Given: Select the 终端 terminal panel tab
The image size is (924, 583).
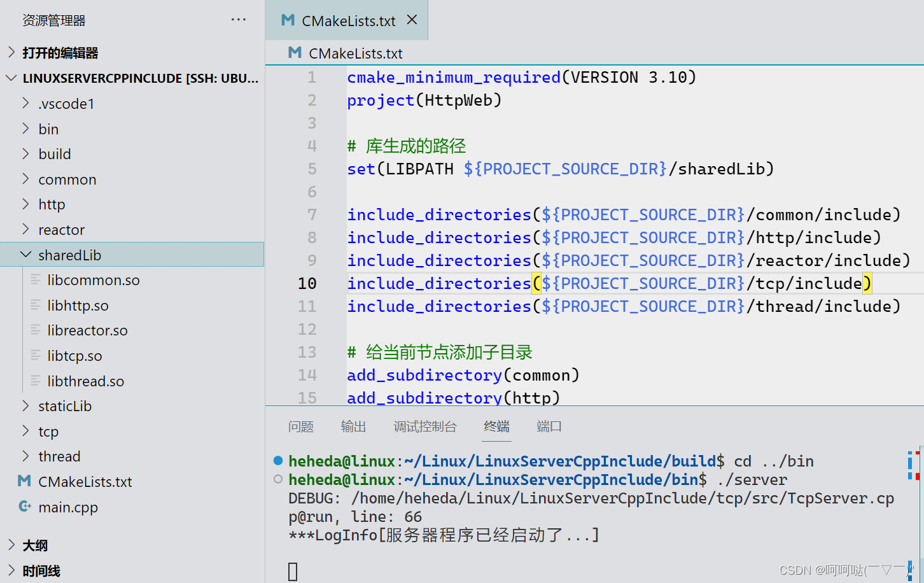Looking at the screenshot, I should point(496,426).
